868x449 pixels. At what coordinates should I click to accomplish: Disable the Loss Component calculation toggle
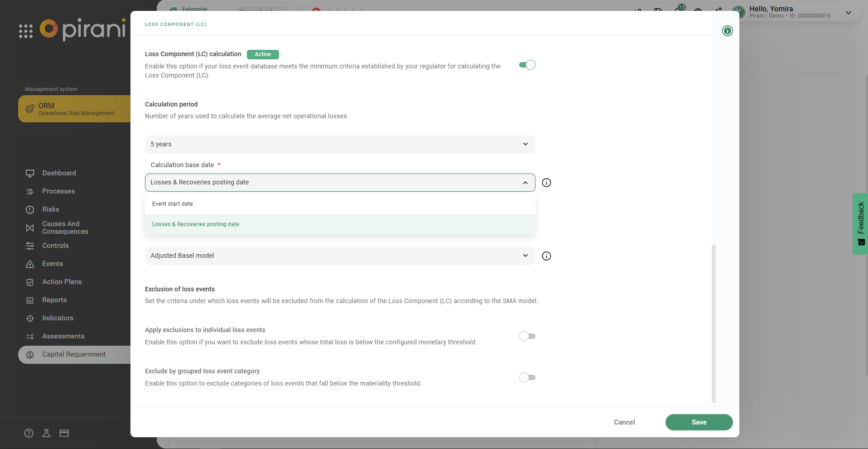[527, 65]
